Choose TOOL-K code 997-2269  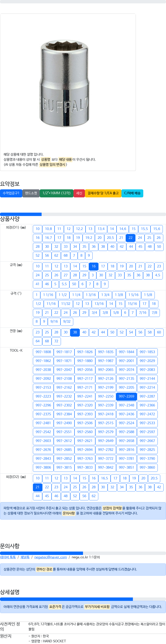pyautogui.click(x=126, y=396)
